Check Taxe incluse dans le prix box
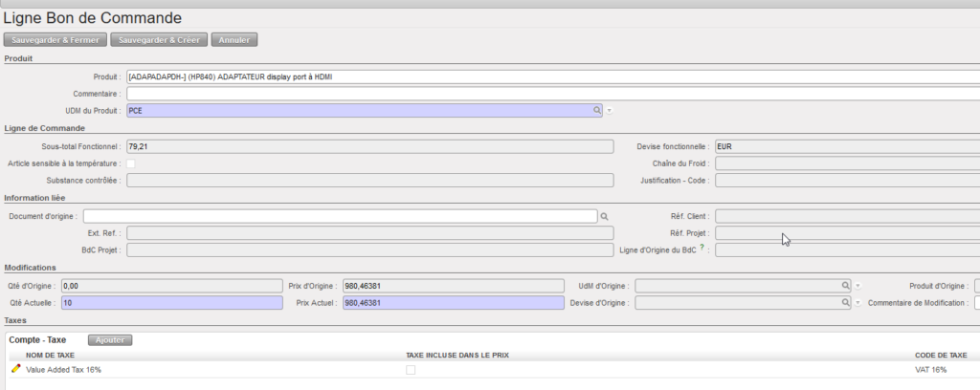This screenshot has width=980, height=390. point(411,369)
